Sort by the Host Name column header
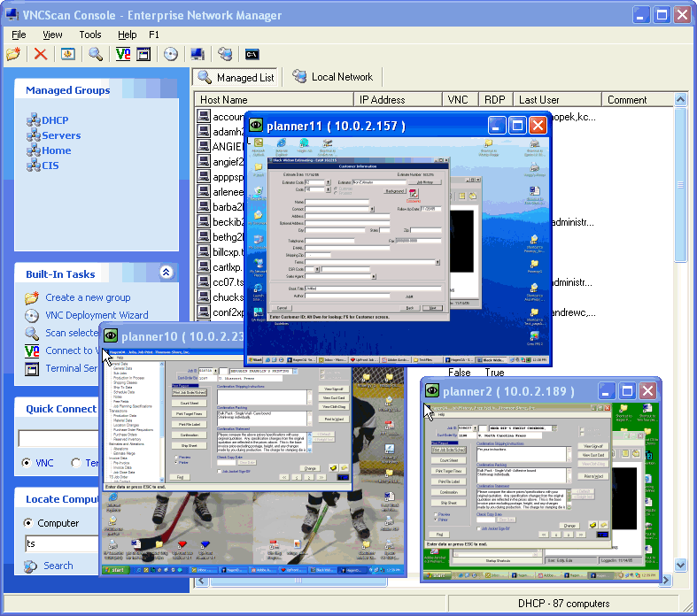 [275, 100]
